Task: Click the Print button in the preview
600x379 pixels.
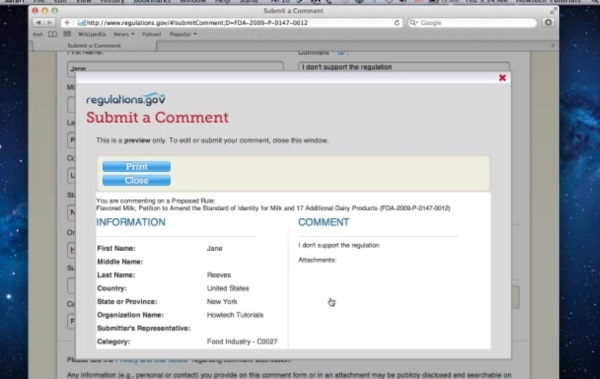Action: click(137, 167)
